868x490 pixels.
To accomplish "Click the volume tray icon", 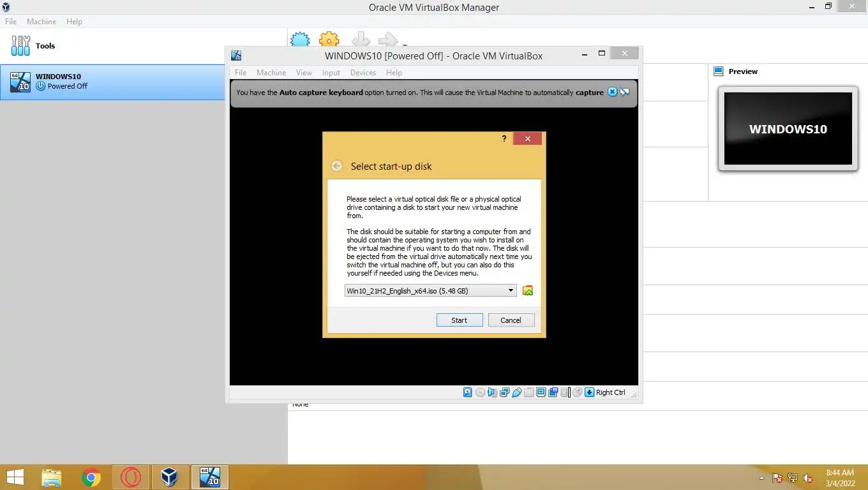I will coord(808,478).
